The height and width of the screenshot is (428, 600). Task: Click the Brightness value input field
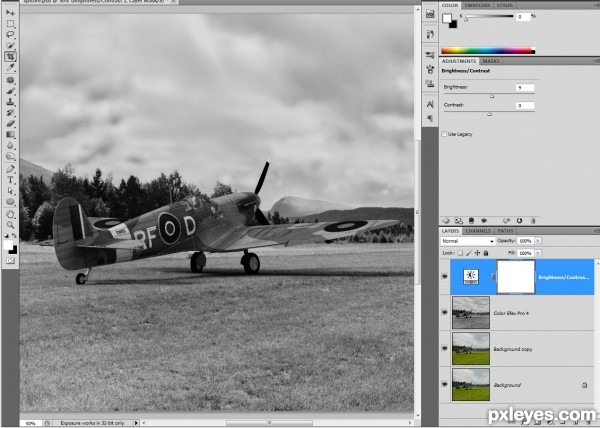point(525,88)
